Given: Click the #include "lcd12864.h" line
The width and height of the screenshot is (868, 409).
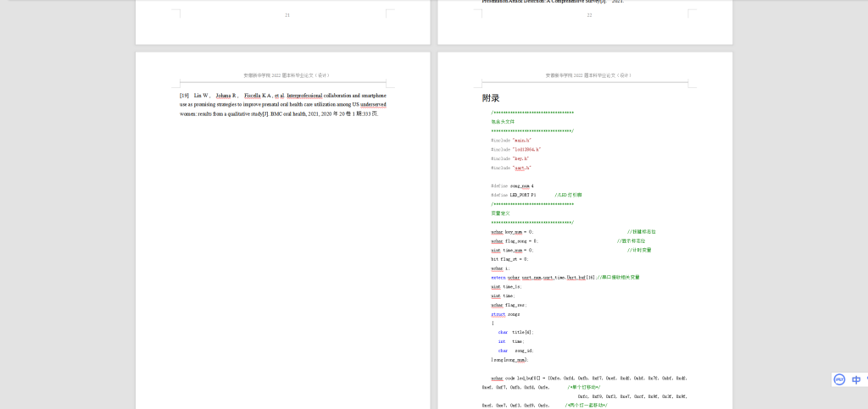Looking at the screenshot, I should pos(515,149).
